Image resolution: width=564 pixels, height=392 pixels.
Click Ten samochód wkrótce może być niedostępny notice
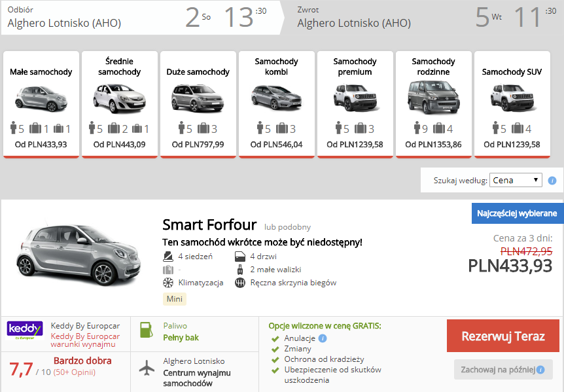(x=262, y=242)
